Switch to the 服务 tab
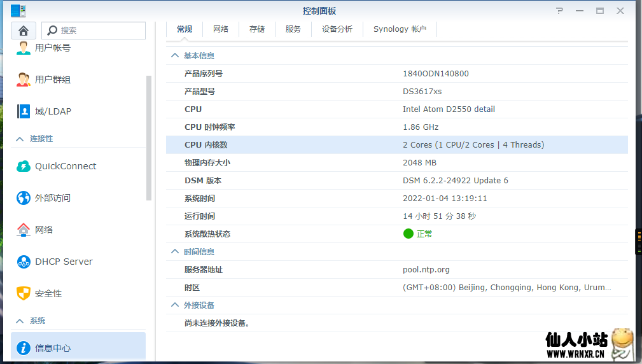The height and width of the screenshot is (364, 642). click(293, 29)
